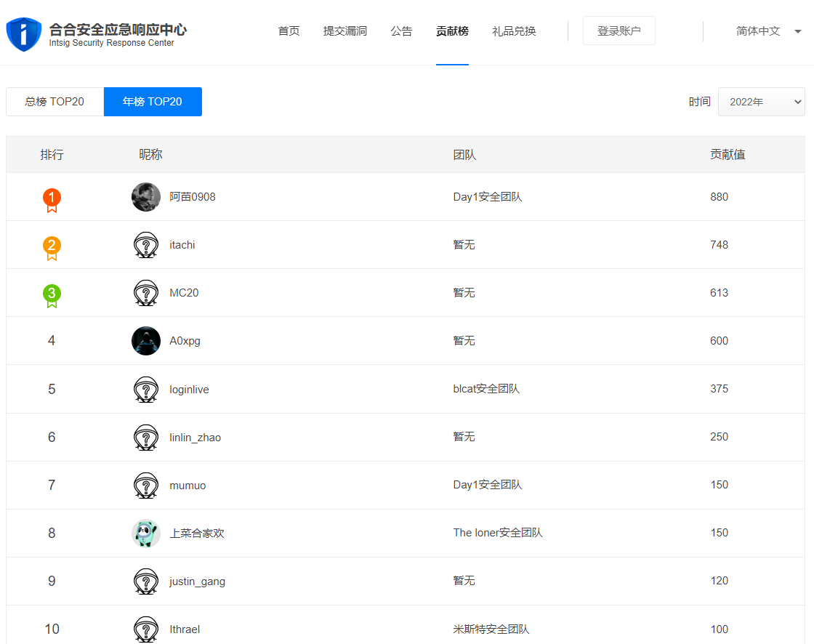
Task: Click the default avatar icon next to itachi
Action: click(x=146, y=245)
